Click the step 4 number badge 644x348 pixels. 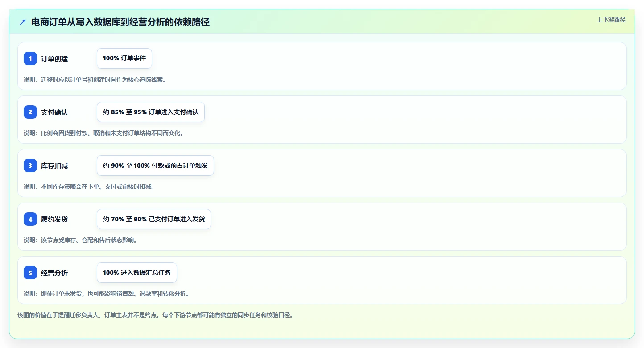click(x=30, y=219)
